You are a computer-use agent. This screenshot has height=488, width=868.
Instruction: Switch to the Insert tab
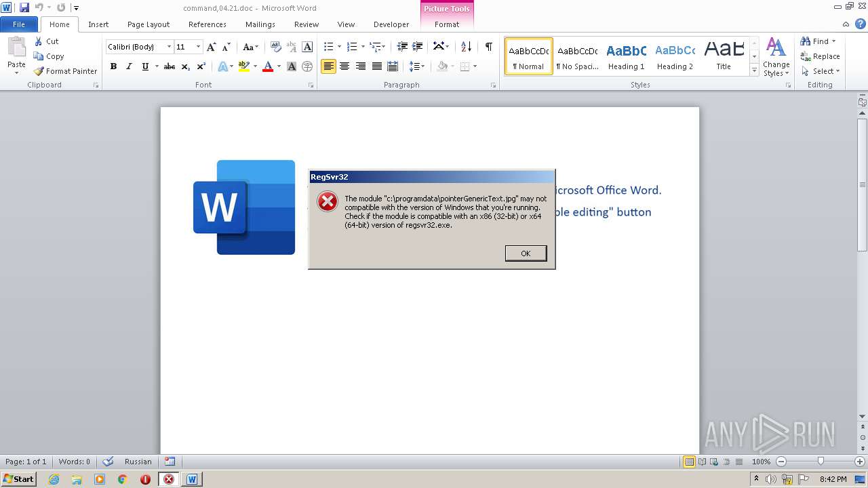point(98,24)
